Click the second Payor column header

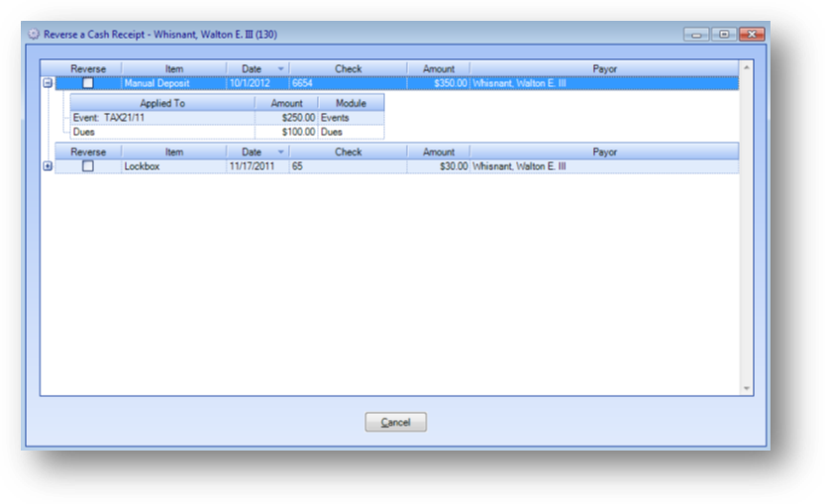click(604, 152)
